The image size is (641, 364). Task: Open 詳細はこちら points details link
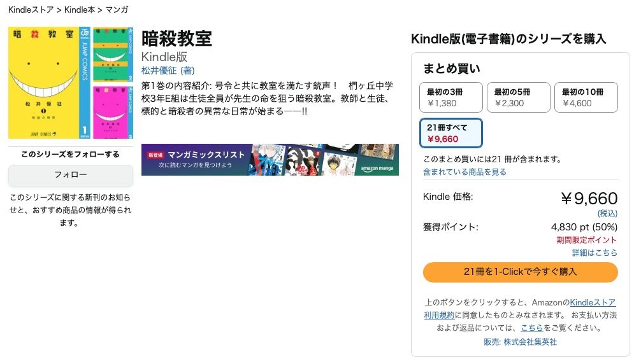click(594, 253)
